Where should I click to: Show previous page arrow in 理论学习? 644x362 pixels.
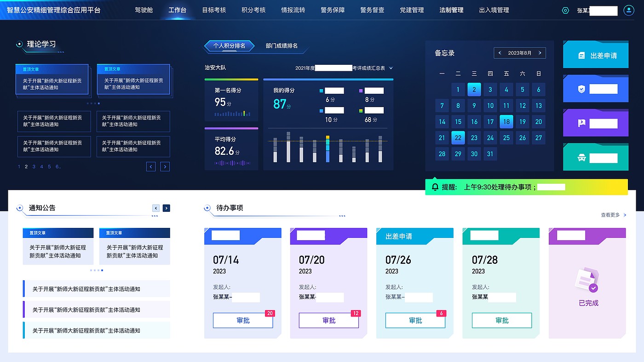(151, 167)
